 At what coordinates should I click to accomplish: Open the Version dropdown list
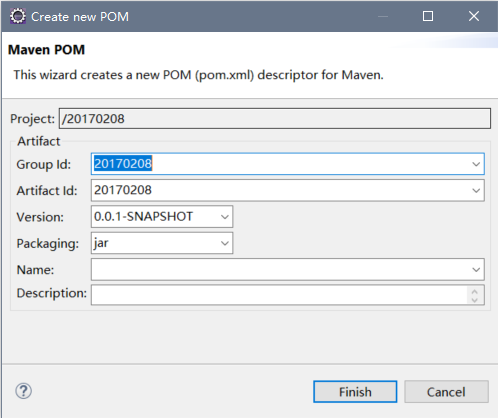(225, 217)
